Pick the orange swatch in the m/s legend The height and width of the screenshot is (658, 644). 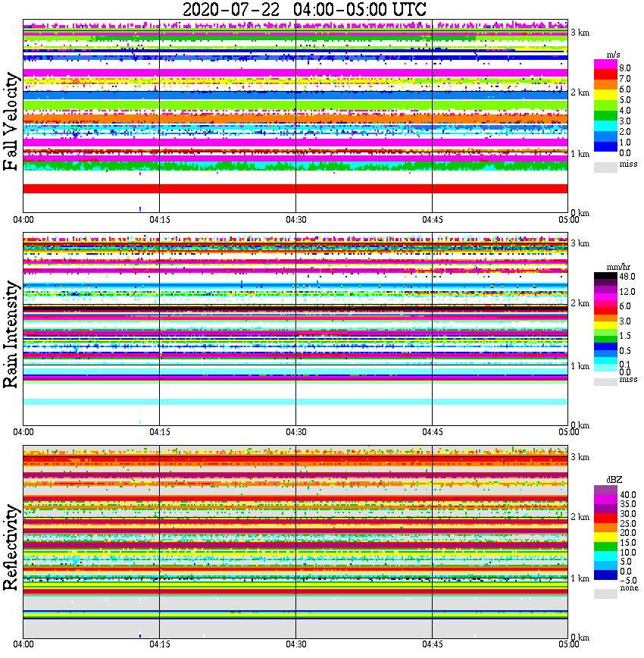pyautogui.click(x=606, y=85)
